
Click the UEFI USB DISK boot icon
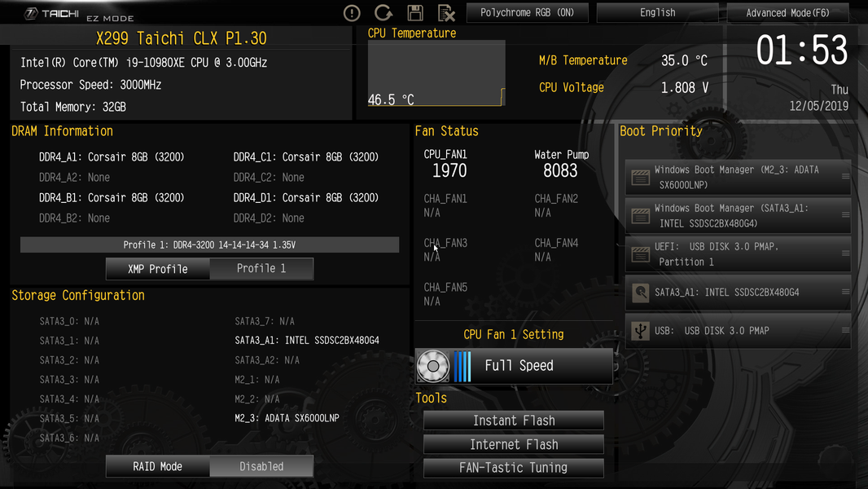tap(641, 254)
